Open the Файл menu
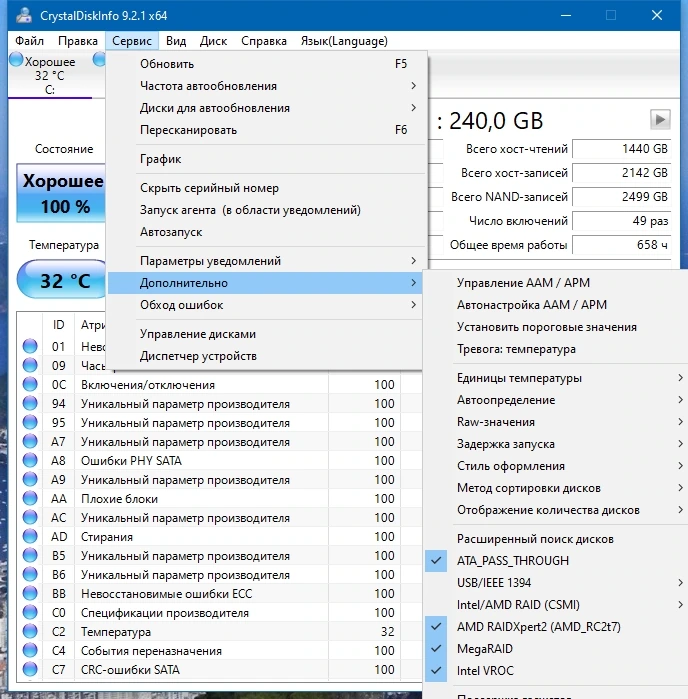The width and height of the screenshot is (688, 699). (29, 41)
